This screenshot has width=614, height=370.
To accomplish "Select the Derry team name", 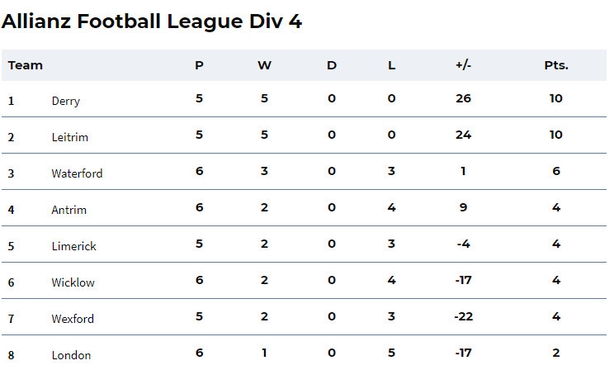I will pyautogui.click(x=66, y=101).
